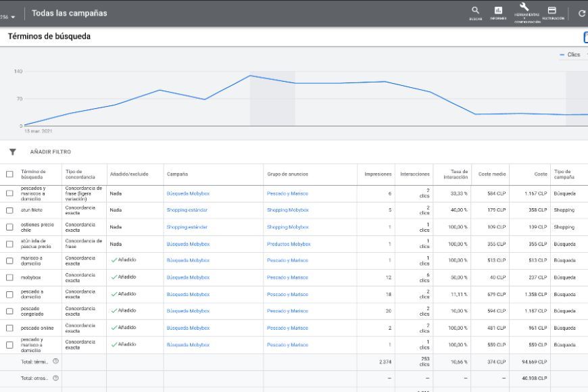Click the Todas las campañas title
This screenshot has height=392, width=588.
click(x=70, y=13)
